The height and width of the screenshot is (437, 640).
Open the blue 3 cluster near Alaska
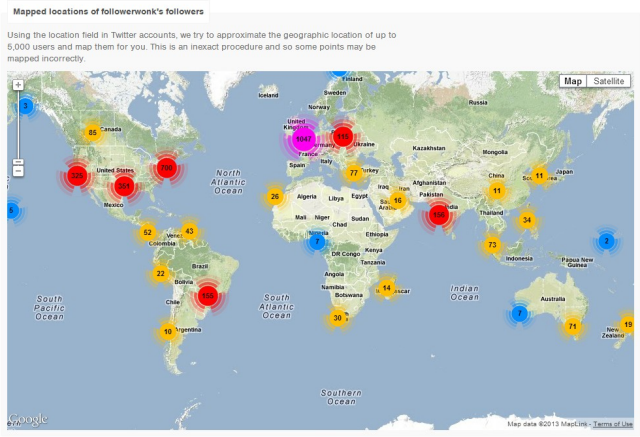click(26, 106)
